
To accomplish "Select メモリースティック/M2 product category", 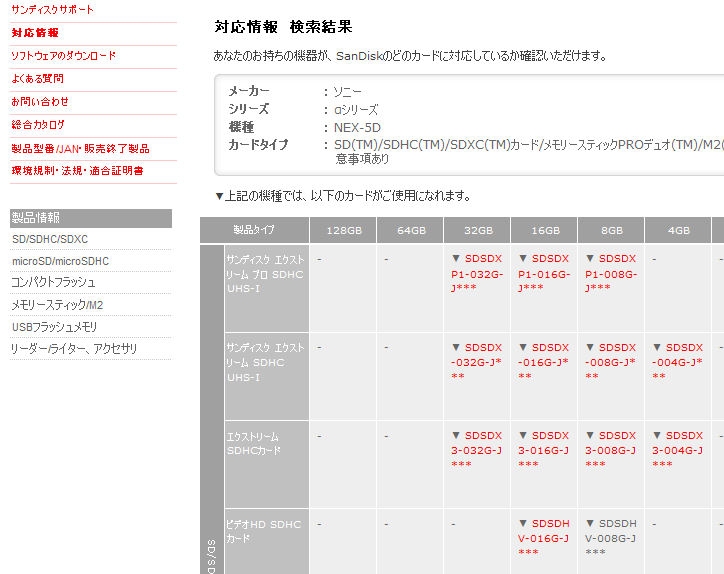I will click(x=57, y=305).
